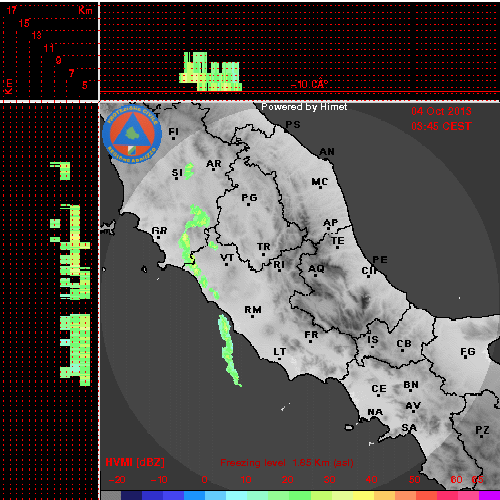This screenshot has width=500, height=500.
Task: Click the '9' altitude axis label
Action: 59,60
